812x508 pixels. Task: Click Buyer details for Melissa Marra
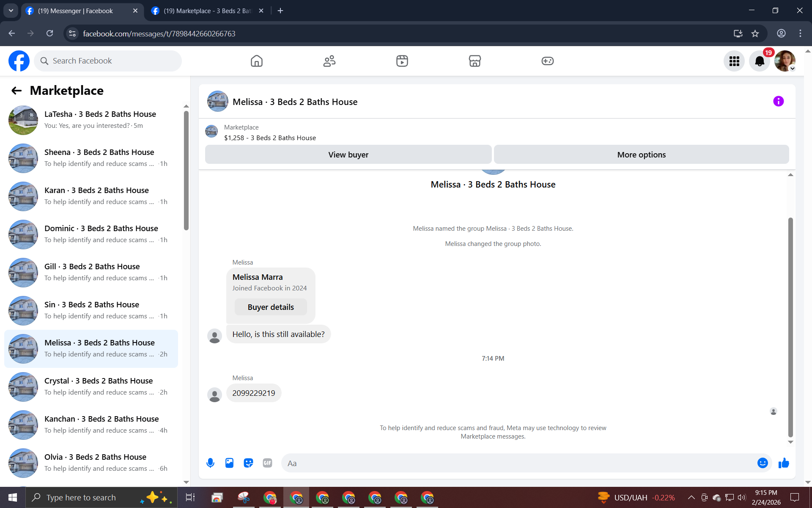tap(271, 307)
